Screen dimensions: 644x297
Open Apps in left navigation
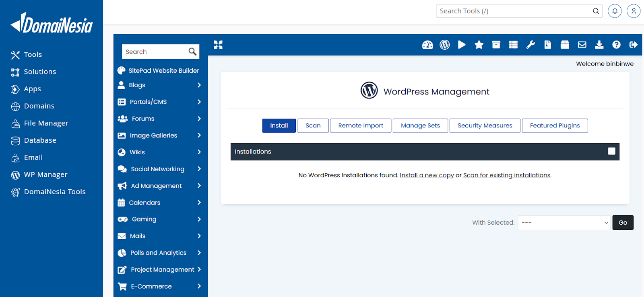26,89
